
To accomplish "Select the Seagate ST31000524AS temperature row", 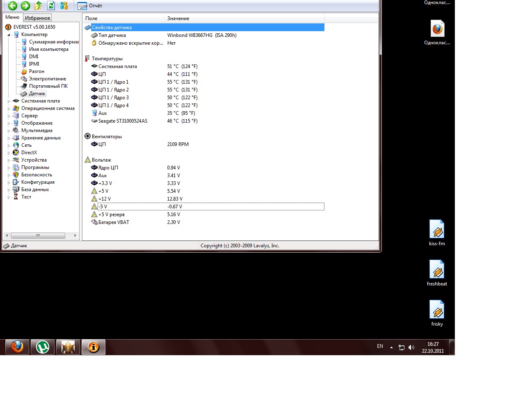I will click(123, 121).
